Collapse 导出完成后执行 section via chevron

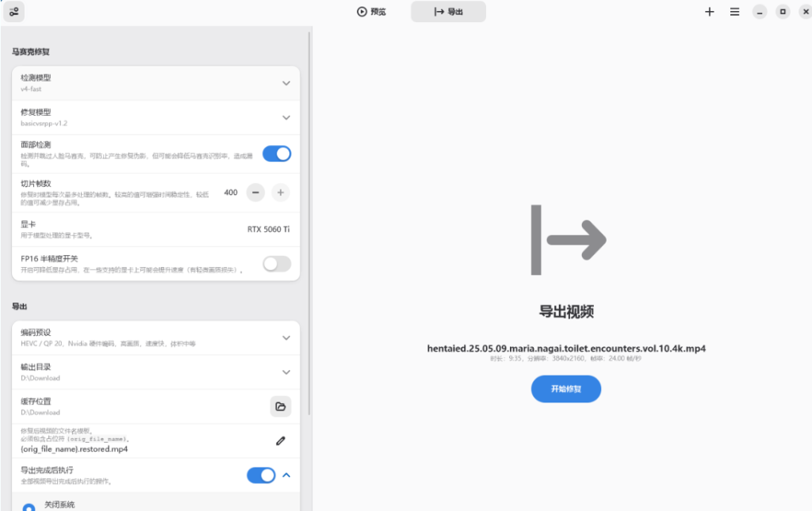tap(287, 475)
